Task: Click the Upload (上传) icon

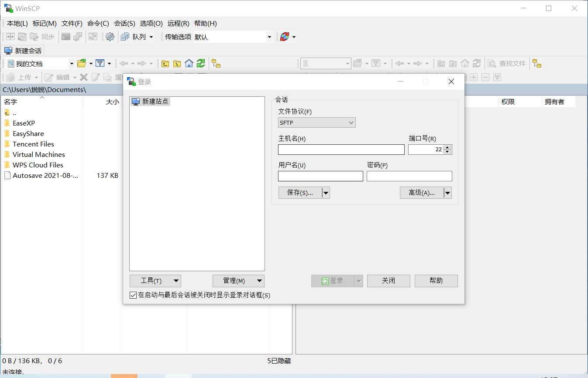Action: [10, 77]
